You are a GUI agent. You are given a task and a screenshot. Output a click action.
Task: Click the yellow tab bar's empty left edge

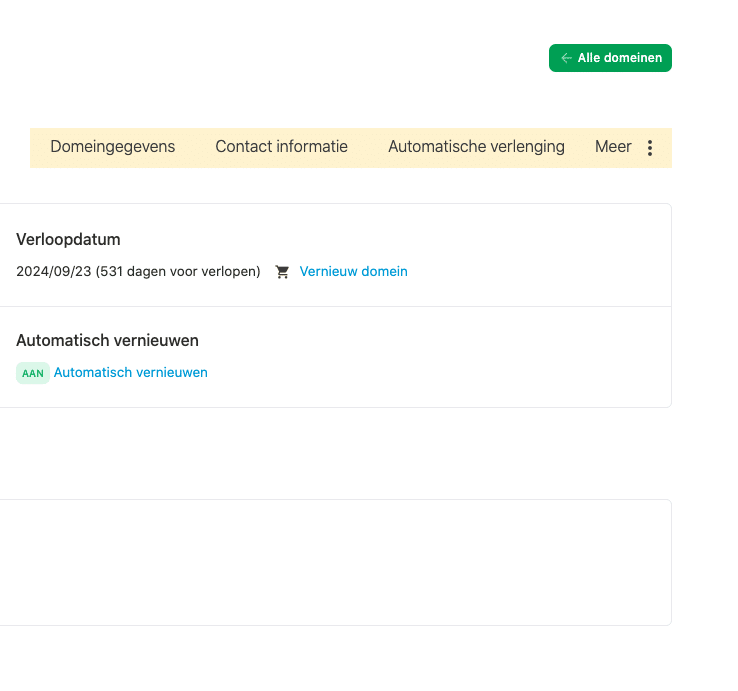pyautogui.click(x=40, y=148)
